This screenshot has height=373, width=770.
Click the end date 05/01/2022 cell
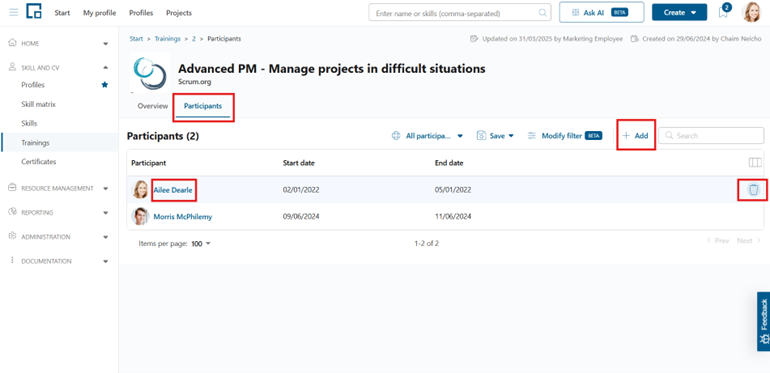(453, 189)
